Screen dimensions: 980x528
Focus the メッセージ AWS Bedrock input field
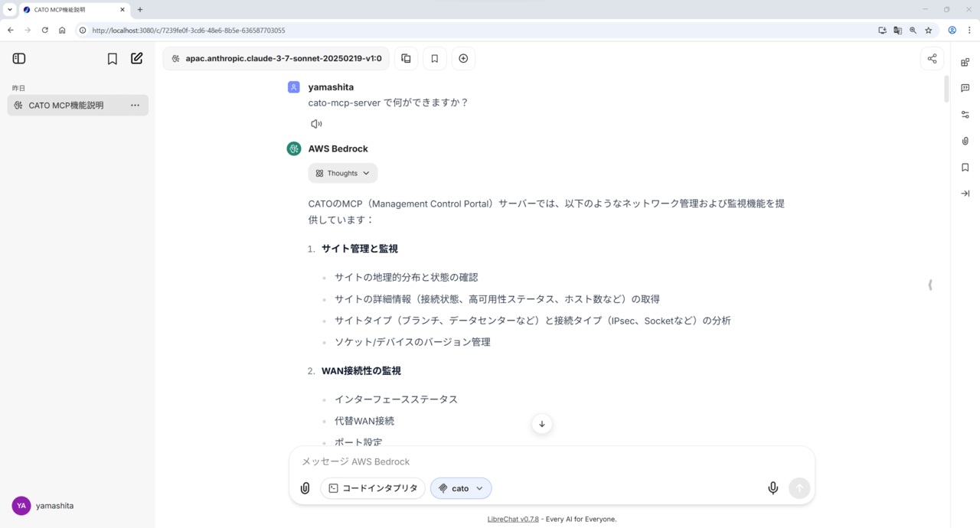click(x=551, y=461)
